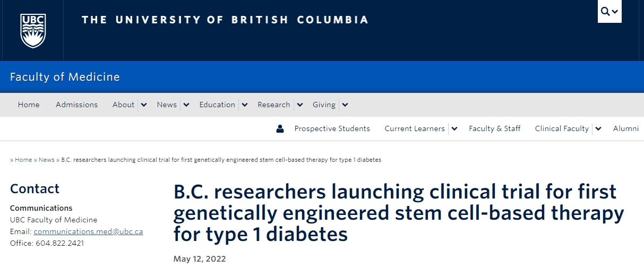
Task: Click the communications.med@ubc.ca email link
Action: pos(88,231)
